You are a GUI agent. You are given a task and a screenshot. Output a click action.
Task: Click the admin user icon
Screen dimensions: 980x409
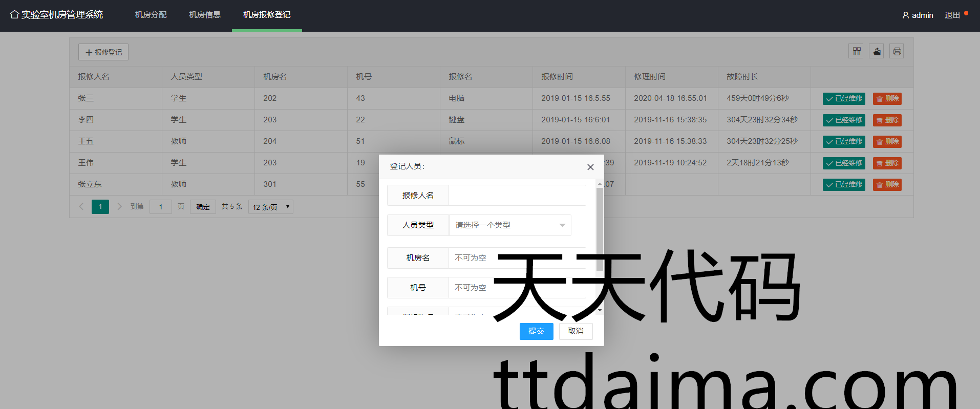(905, 15)
